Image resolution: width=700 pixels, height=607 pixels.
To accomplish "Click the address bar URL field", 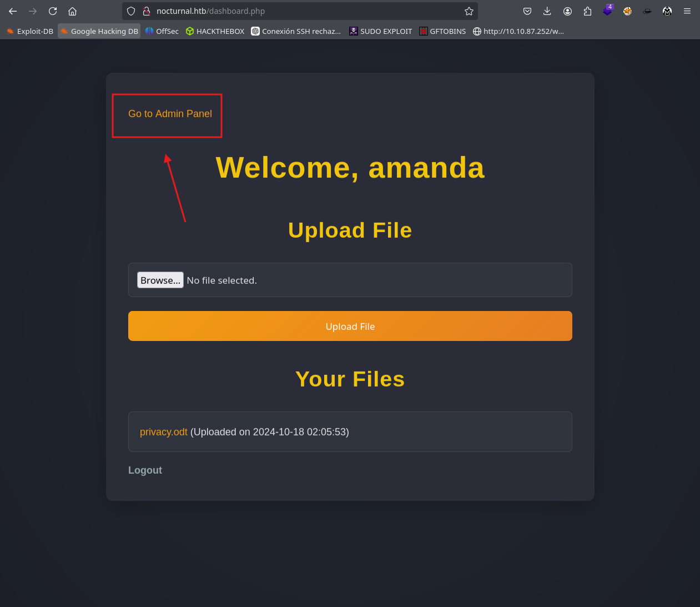I will tap(305, 11).
